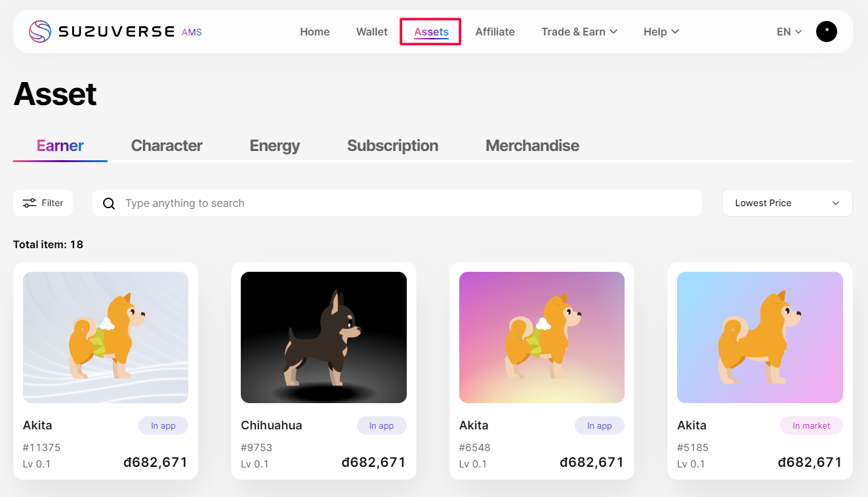Click the In market badge on Akita #5185
The height and width of the screenshot is (497, 868).
coord(811,425)
